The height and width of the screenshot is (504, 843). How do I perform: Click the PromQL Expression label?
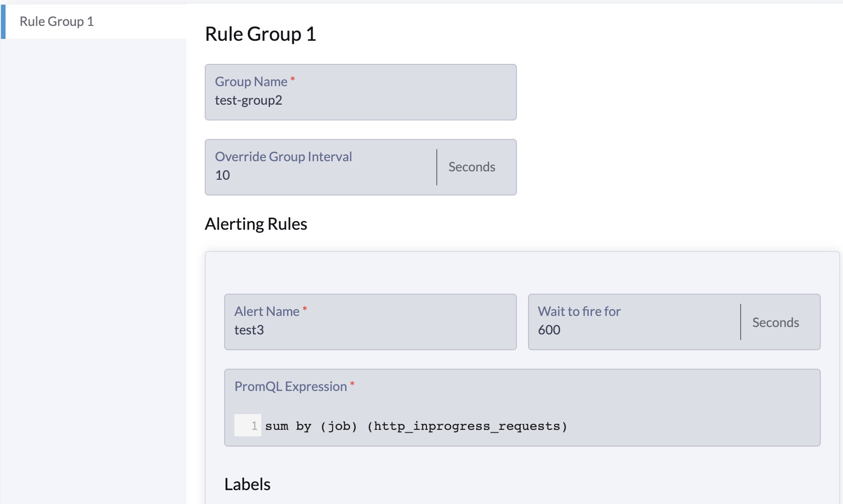[x=289, y=386]
